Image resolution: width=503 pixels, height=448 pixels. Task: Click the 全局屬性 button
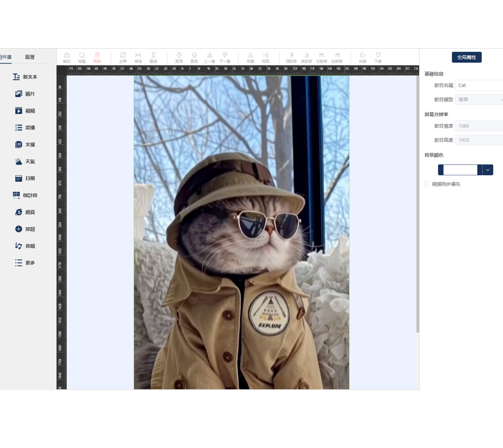pyautogui.click(x=466, y=57)
